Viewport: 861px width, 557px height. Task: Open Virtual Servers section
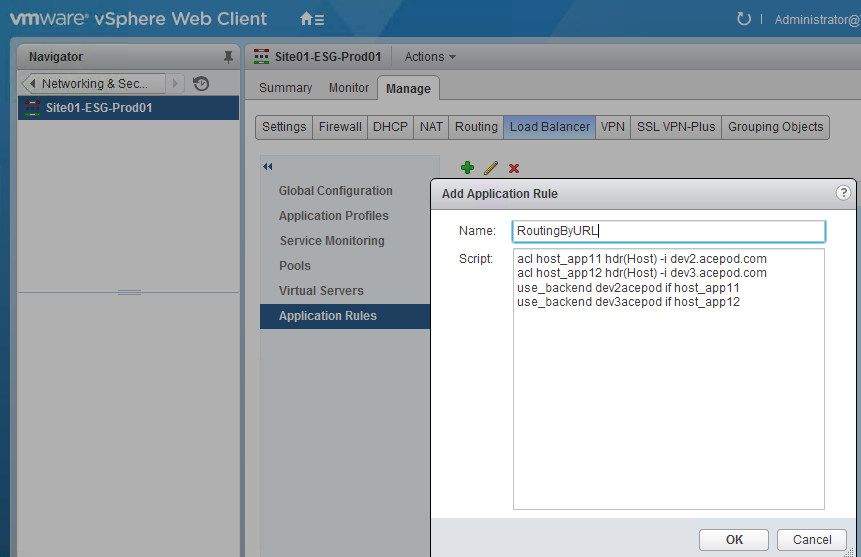click(321, 291)
